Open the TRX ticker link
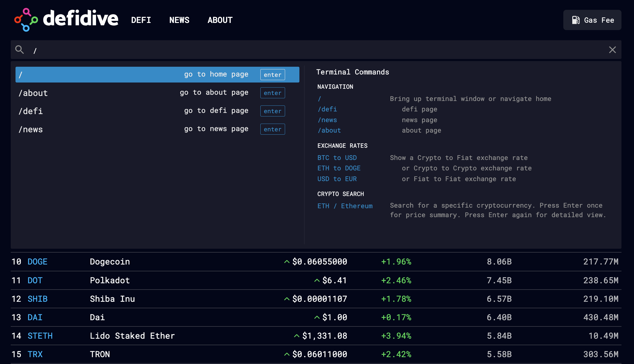The image size is (634, 364). 35,354
